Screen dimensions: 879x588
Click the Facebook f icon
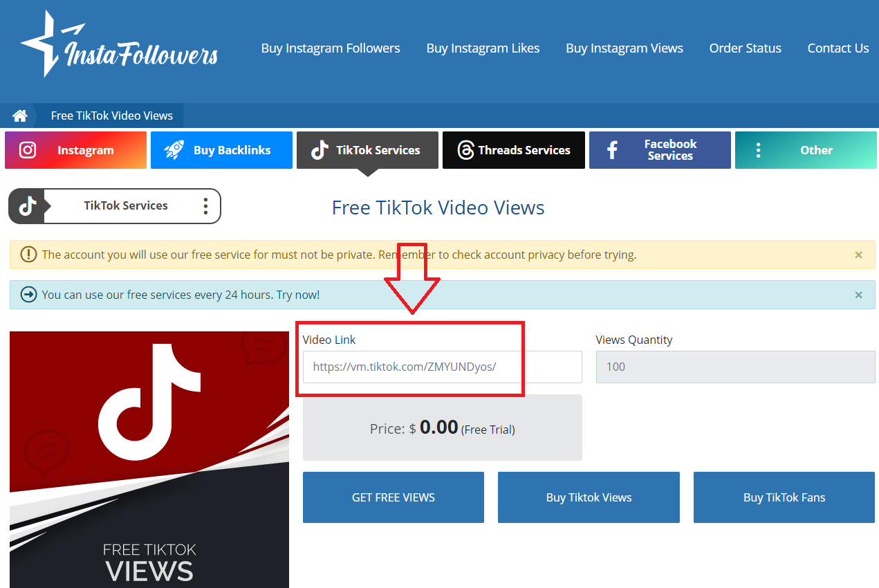612,150
